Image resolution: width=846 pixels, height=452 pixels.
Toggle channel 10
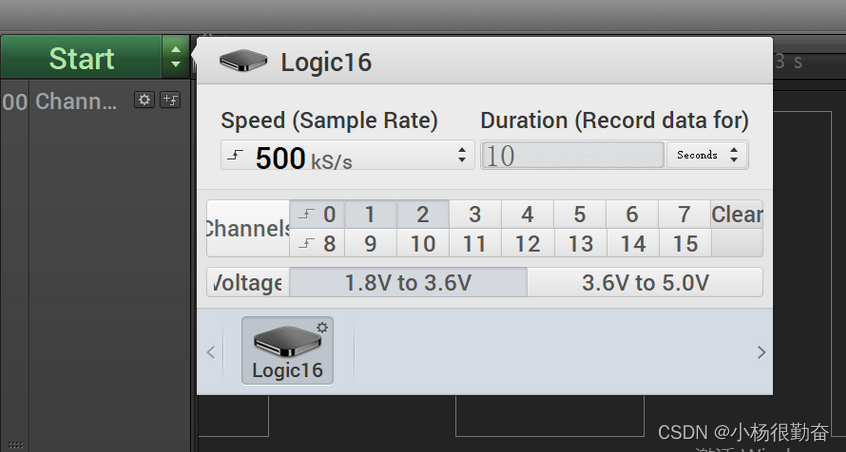tap(422, 243)
